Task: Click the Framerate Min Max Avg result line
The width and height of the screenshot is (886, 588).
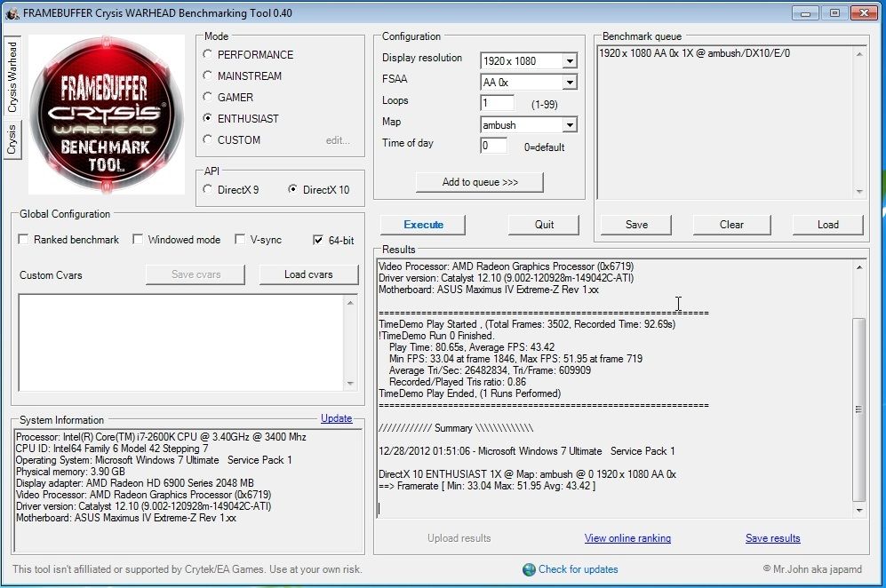Action: [487, 486]
